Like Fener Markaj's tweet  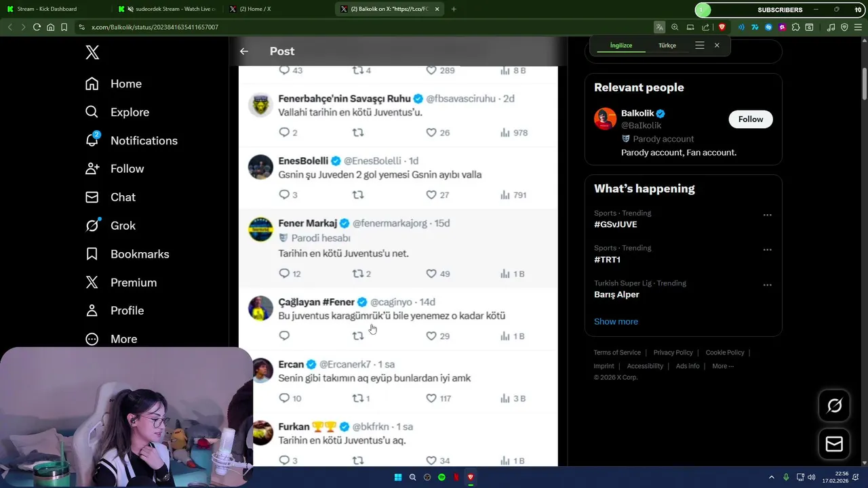pos(431,274)
